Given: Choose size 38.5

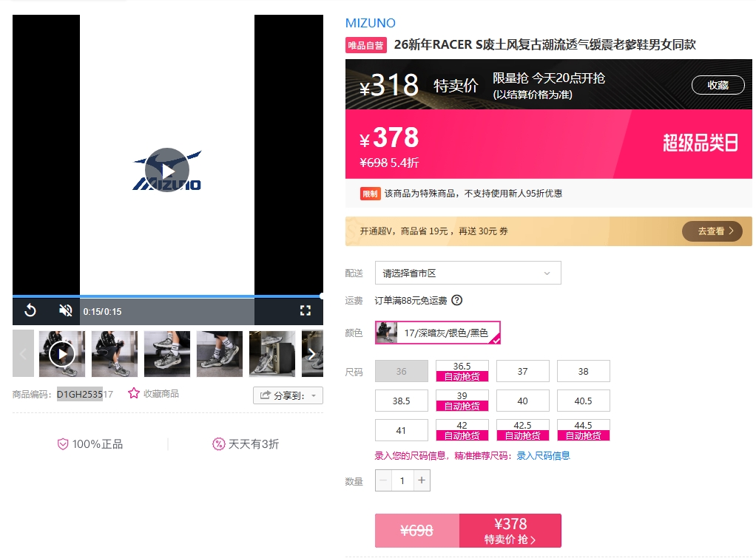Looking at the screenshot, I should pyautogui.click(x=401, y=401).
